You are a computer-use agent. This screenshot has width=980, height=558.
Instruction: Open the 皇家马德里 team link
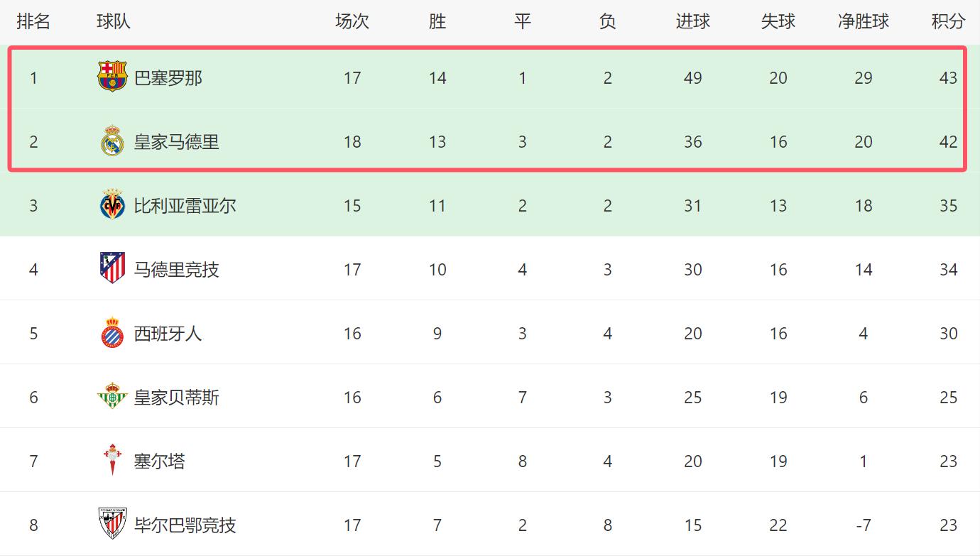pos(177,141)
